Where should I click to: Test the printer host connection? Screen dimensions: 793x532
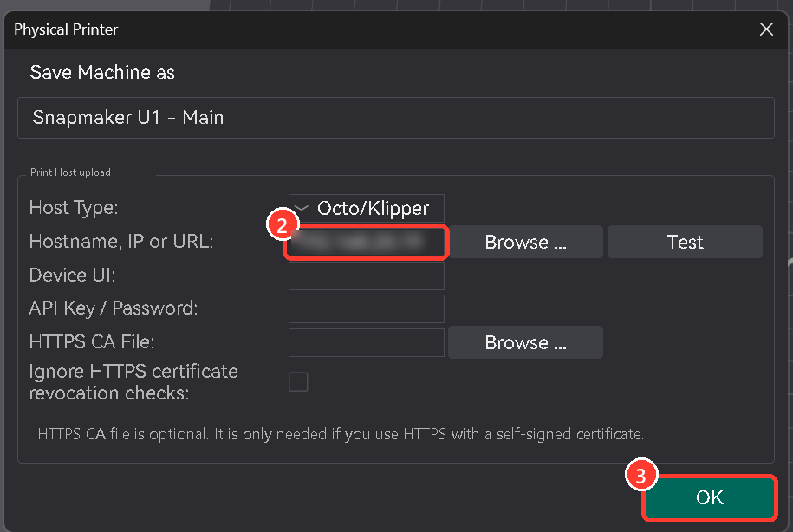coord(685,243)
